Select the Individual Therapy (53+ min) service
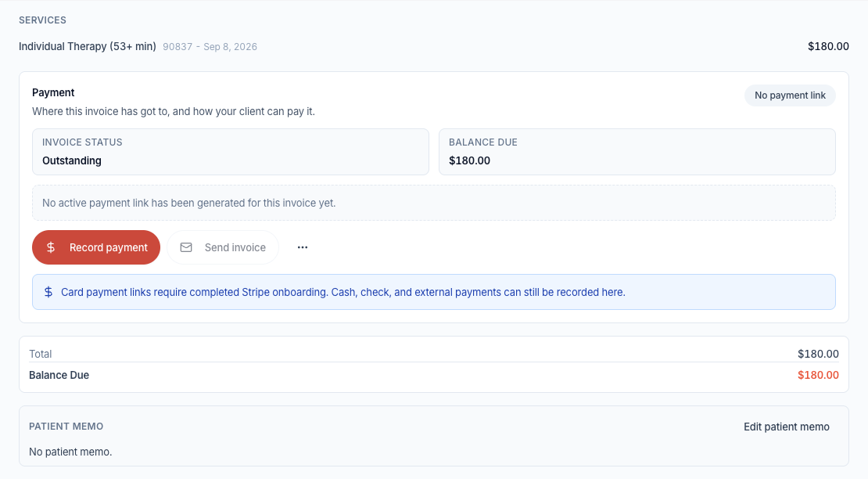Screen dimensions: 868x479 [88, 46]
